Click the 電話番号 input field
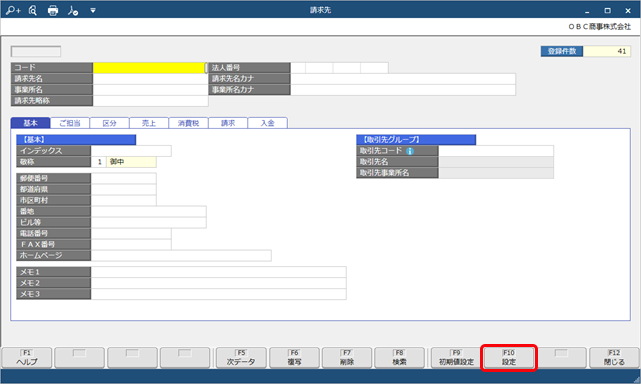 [x=131, y=234]
